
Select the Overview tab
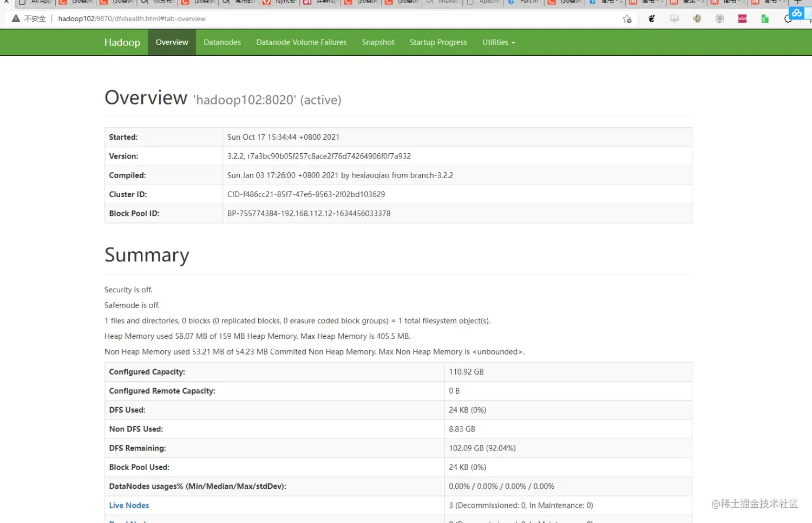172,42
